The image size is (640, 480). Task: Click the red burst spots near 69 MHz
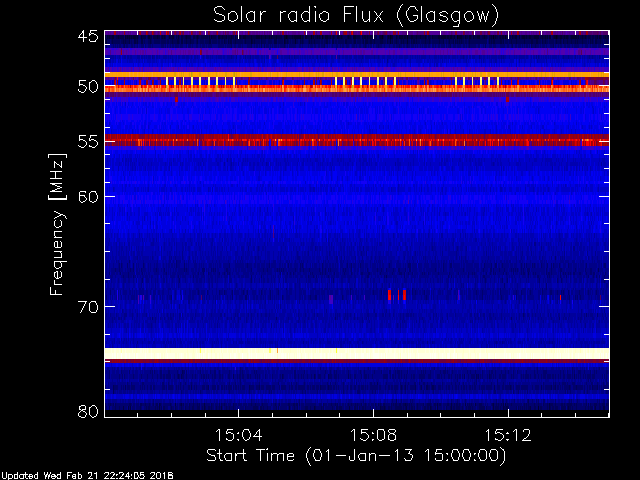point(397,295)
